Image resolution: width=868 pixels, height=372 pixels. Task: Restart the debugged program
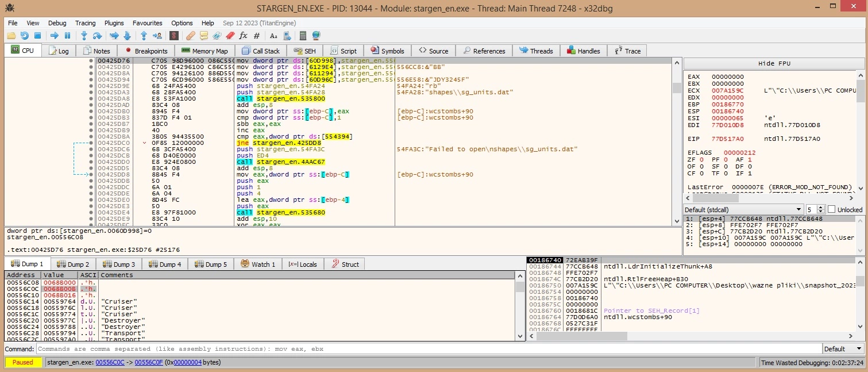click(24, 36)
